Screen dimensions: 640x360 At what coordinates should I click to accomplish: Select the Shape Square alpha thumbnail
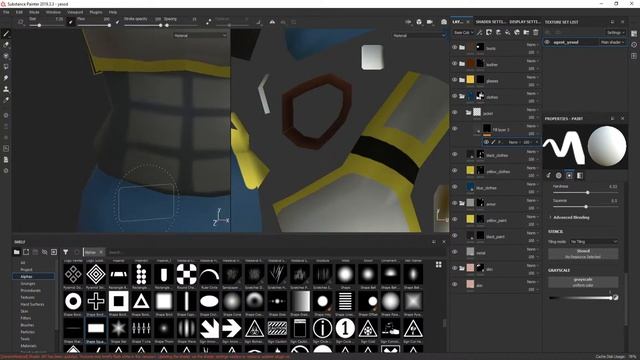tap(96, 328)
